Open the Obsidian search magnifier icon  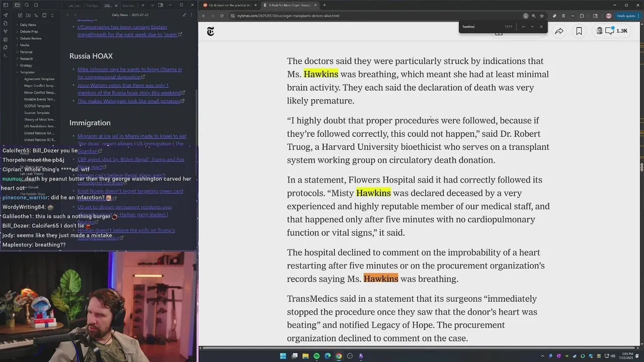click(27, 5)
